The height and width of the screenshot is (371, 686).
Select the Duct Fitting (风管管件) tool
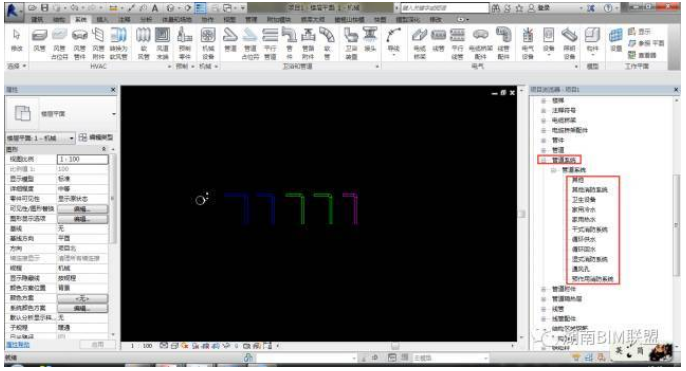coord(79,43)
